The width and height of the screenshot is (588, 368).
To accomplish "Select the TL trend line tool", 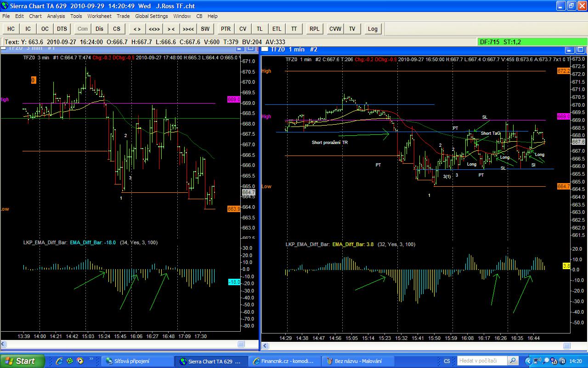I will [x=260, y=29].
